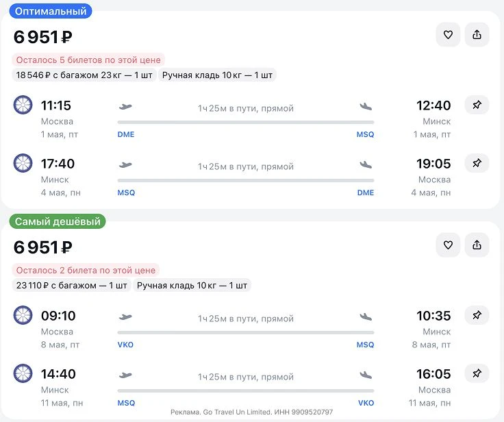This screenshot has width=504, height=422.
Task: Pin the 17:40 Minsk to Moscow flight
Action: click(477, 163)
